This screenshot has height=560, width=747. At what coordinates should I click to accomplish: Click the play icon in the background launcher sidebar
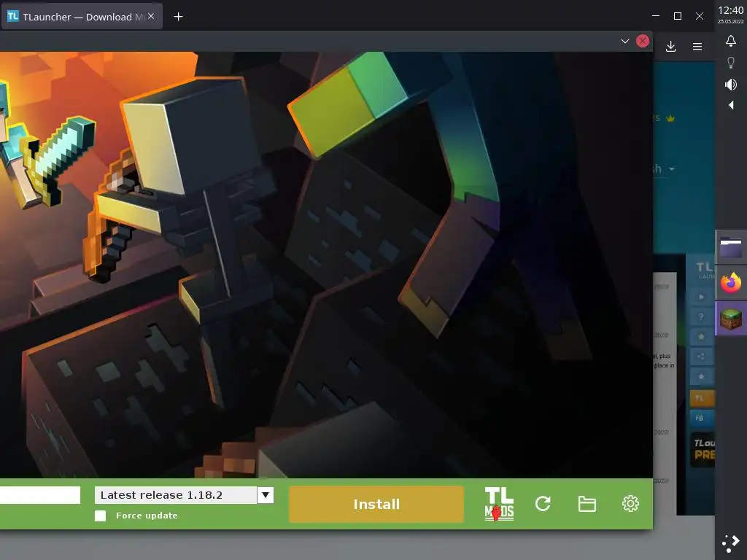[x=701, y=297]
